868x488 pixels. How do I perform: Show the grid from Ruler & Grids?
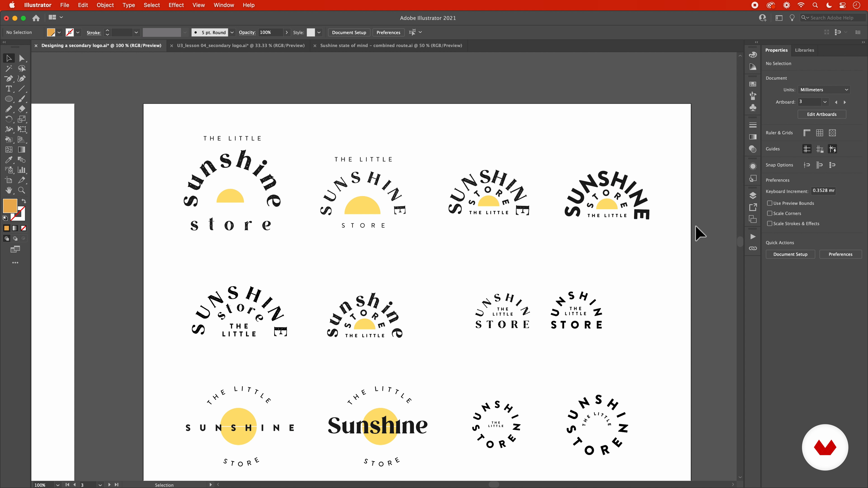pos(819,133)
